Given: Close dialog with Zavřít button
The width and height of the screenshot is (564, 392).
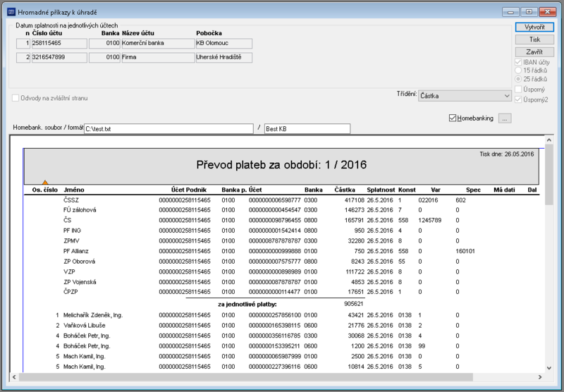Looking at the screenshot, I should pyautogui.click(x=534, y=51).
